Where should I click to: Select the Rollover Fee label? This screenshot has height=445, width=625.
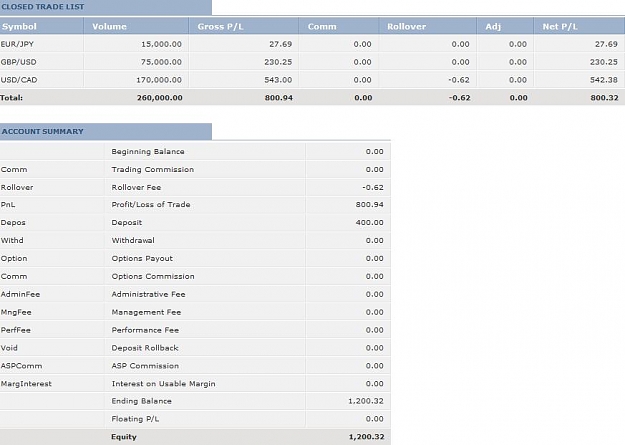(136, 187)
